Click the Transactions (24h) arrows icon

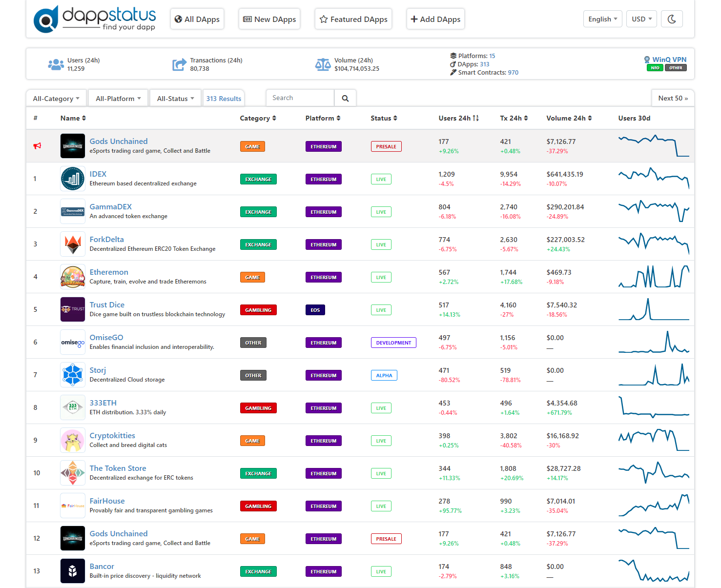point(179,64)
